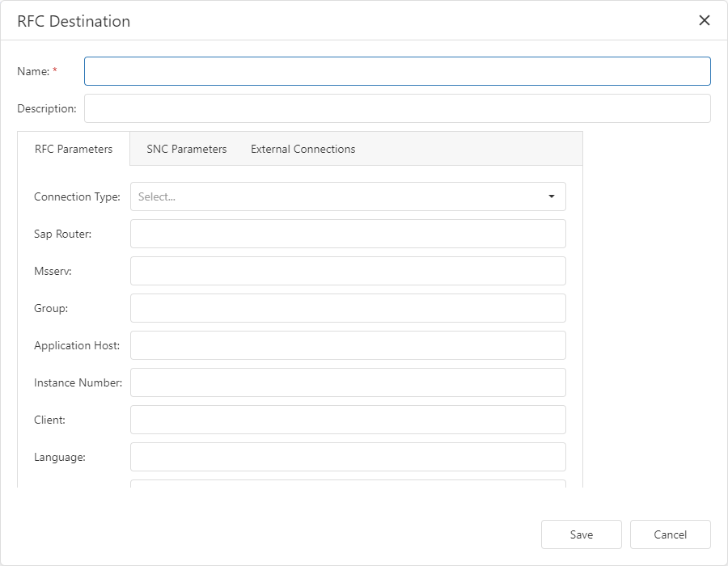Focus the Group input field
This screenshot has height=566, width=728.
click(348, 308)
